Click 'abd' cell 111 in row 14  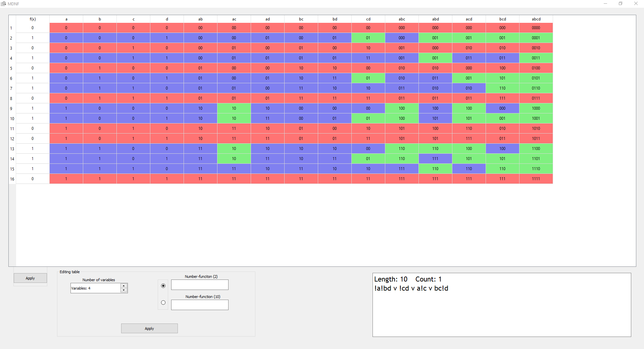click(435, 159)
